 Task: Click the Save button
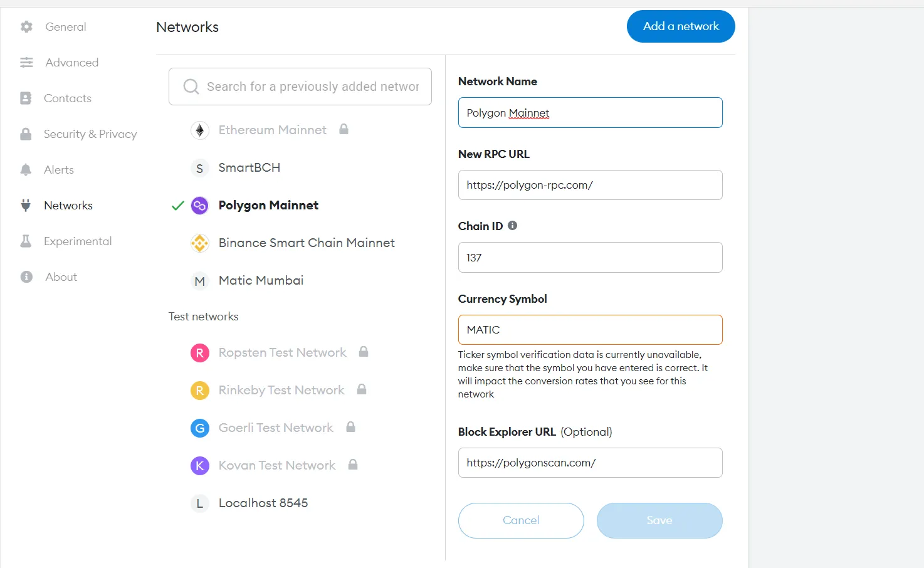click(659, 520)
